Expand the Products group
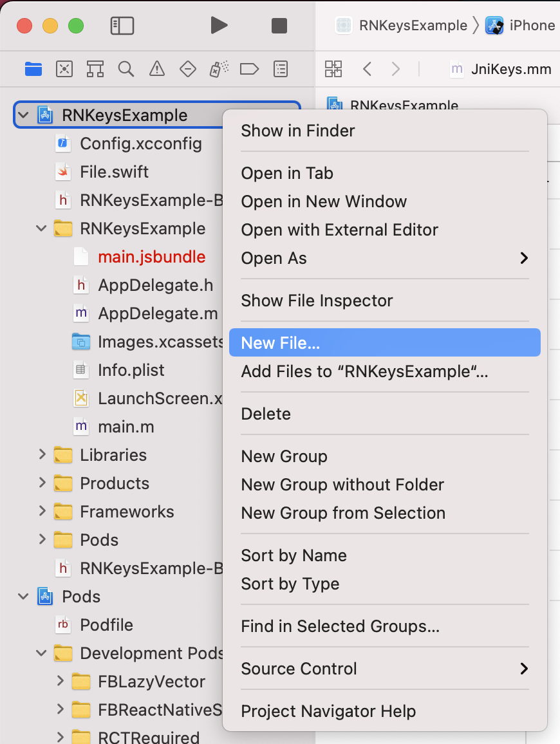This screenshot has width=560, height=744. [42, 483]
